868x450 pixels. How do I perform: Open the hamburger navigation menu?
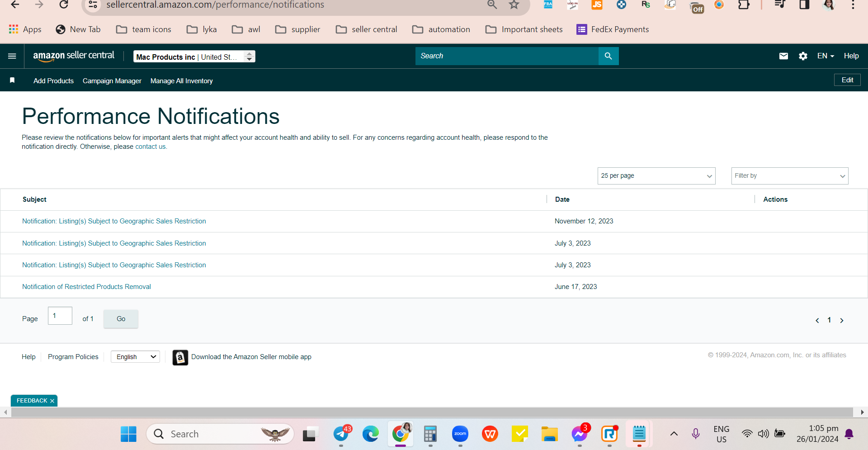coord(12,56)
